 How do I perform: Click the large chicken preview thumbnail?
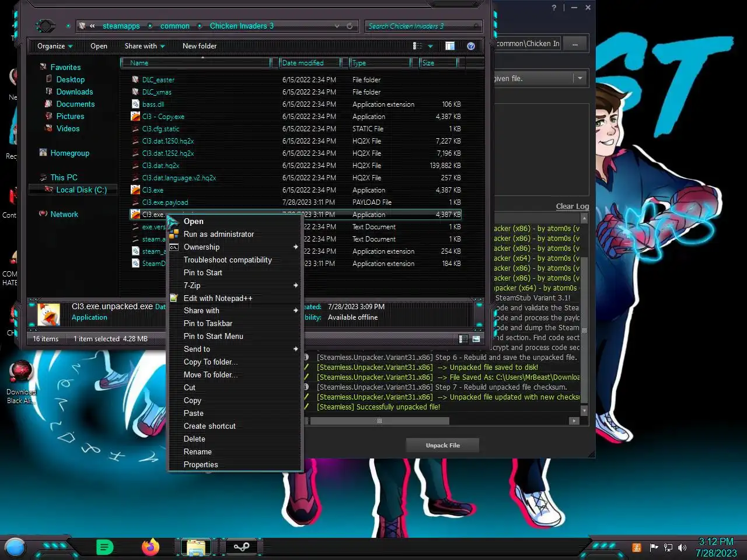click(x=49, y=315)
